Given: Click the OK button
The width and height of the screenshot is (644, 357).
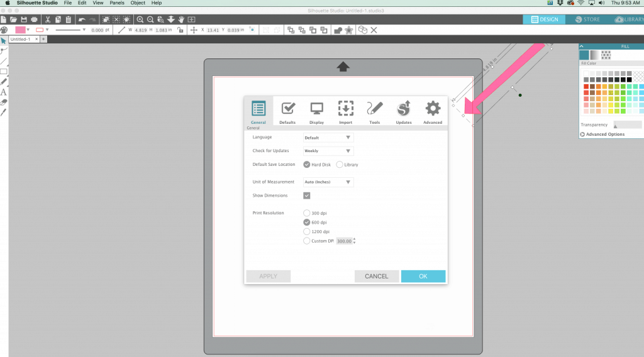Looking at the screenshot, I should click(423, 276).
